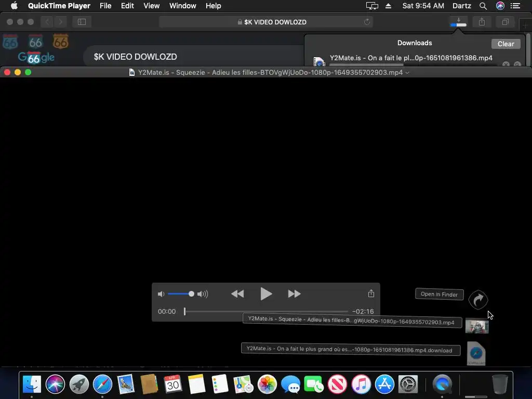Open the AirPlay display menu bar icon
532x399 pixels.
(x=372, y=6)
